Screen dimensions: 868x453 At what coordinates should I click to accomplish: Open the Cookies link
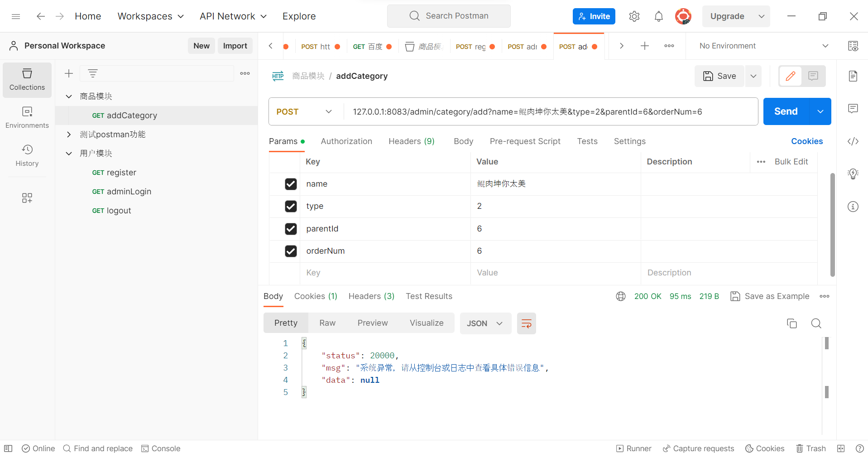pyautogui.click(x=807, y=141)
